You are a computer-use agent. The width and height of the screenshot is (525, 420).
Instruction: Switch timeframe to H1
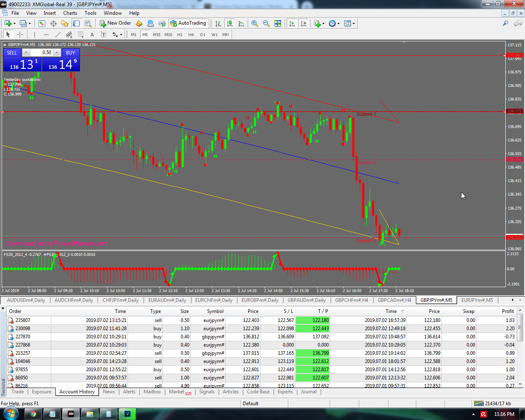click(x=180, y=34)
